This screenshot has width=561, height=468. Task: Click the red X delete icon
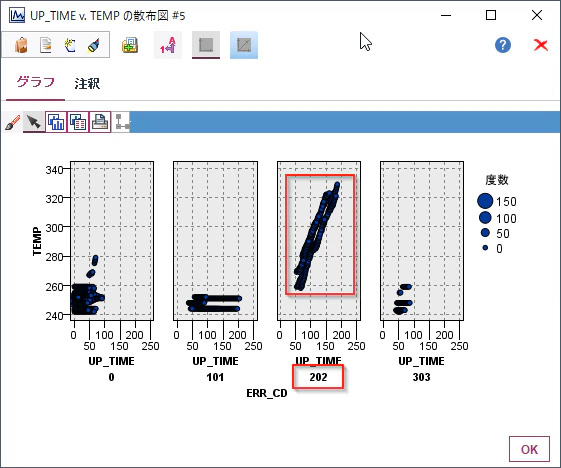point(541,45)
